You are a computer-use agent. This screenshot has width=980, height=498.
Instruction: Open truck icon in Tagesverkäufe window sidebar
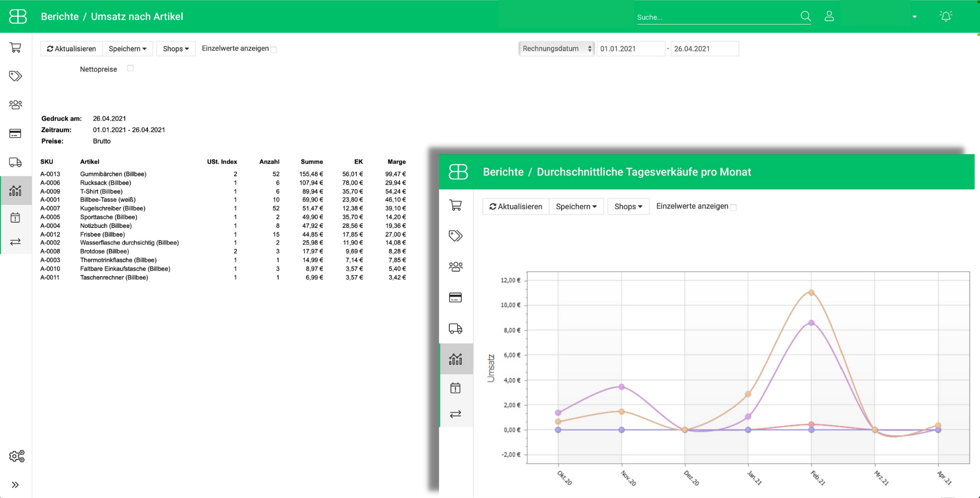pyautogui.click(x=456, y=328)
